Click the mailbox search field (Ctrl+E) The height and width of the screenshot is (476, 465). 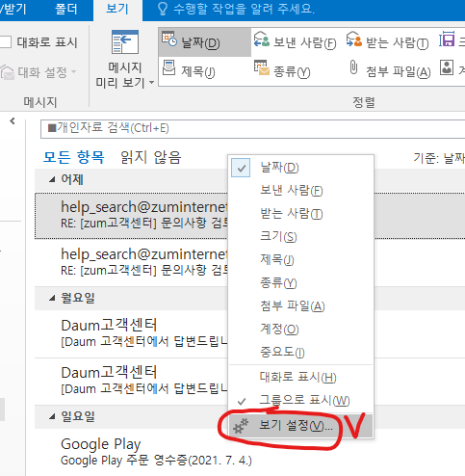tap(252, 129)
